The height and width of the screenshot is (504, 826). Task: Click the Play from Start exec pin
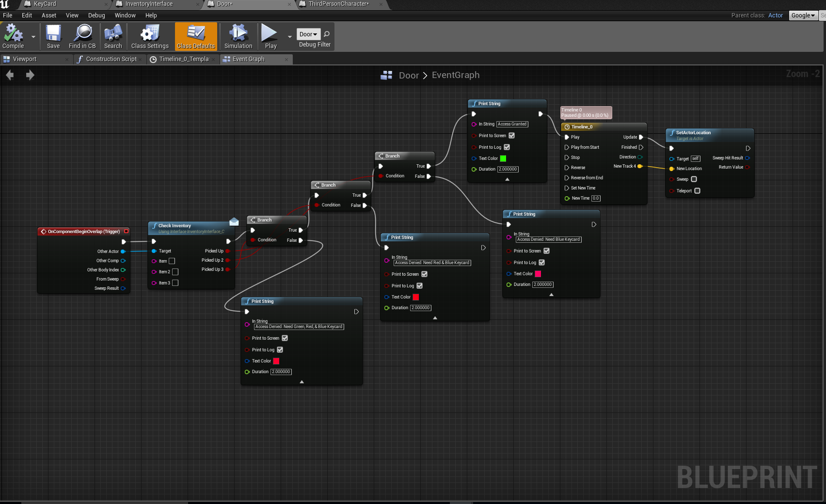click(567, 147)
